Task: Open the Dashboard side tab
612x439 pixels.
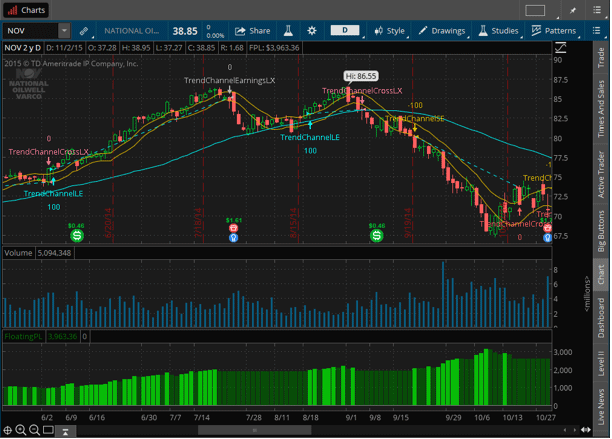Action: point(601,318)
